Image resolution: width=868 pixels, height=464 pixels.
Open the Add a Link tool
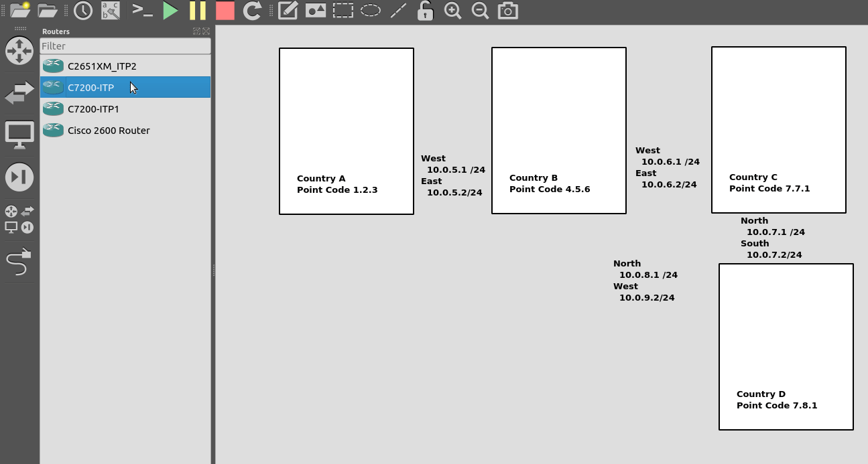pos(19,262)
